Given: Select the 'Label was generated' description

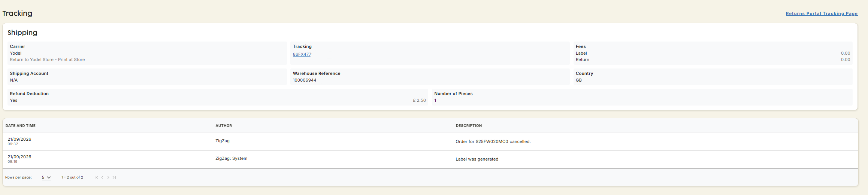Looking at the screenshot, I should pyautogui.click(x=477, y=159).
